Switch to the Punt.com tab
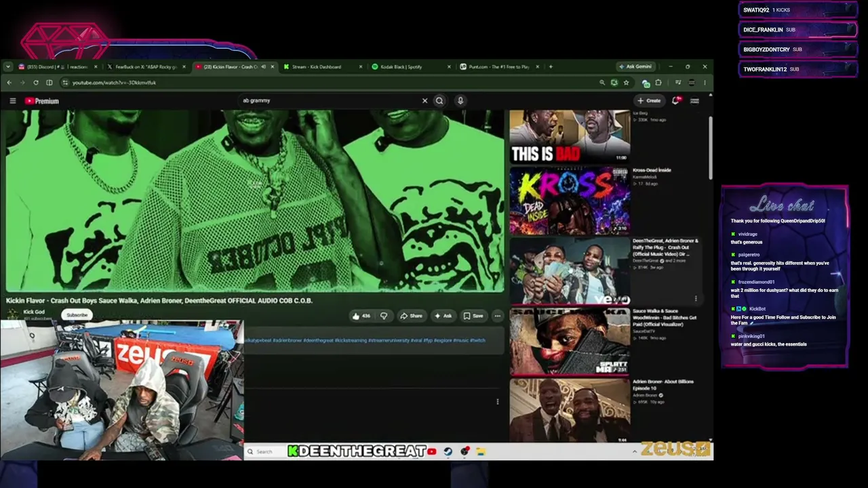This screenshot has height=488, width=868. coord(498,66)
